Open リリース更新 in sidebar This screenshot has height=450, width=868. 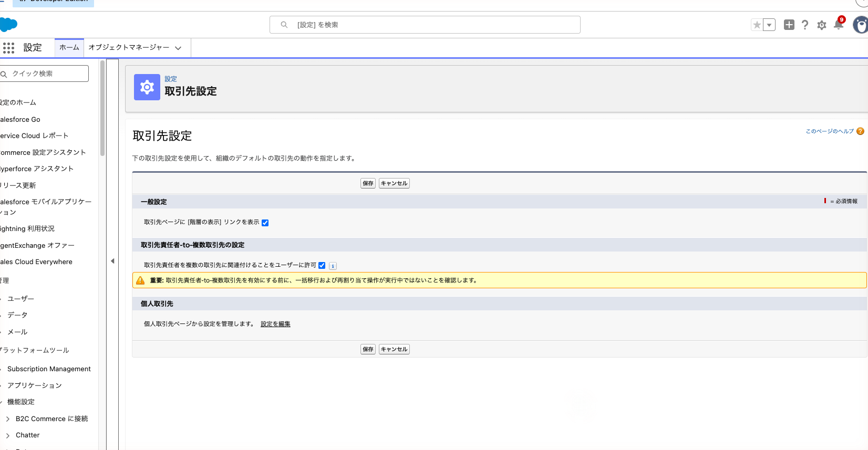[x=18, y=185]
